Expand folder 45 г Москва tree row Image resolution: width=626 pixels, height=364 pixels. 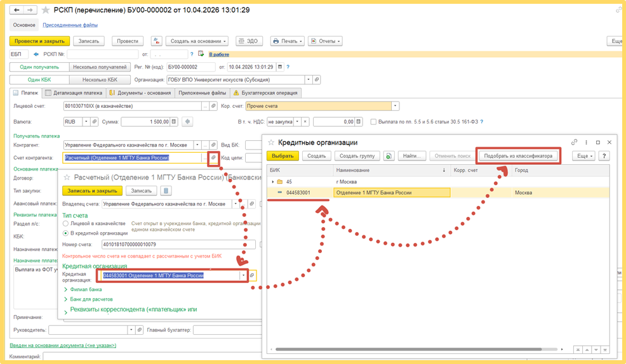tap(273, 182)
